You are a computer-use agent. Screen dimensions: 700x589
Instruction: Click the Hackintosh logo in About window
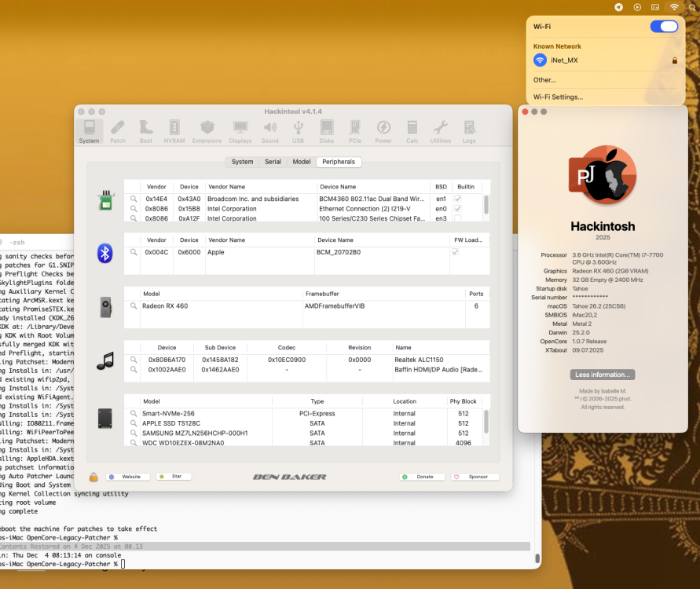(603, 174)
